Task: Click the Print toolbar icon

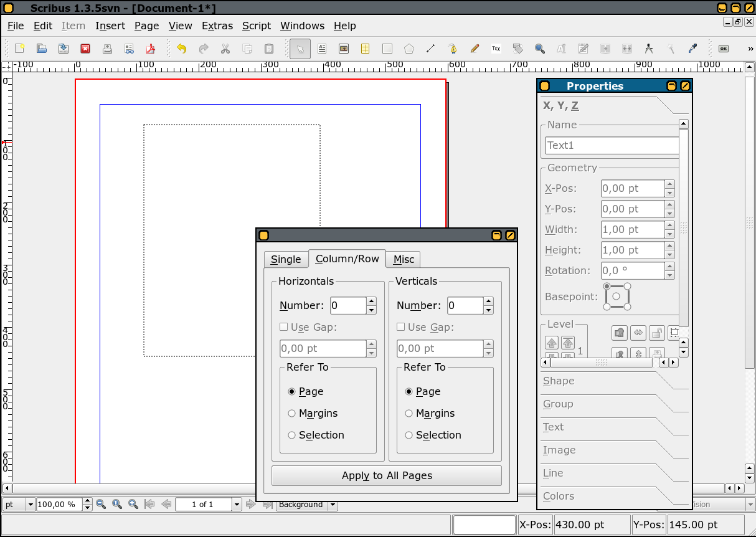Action: (x=107, y=49)
